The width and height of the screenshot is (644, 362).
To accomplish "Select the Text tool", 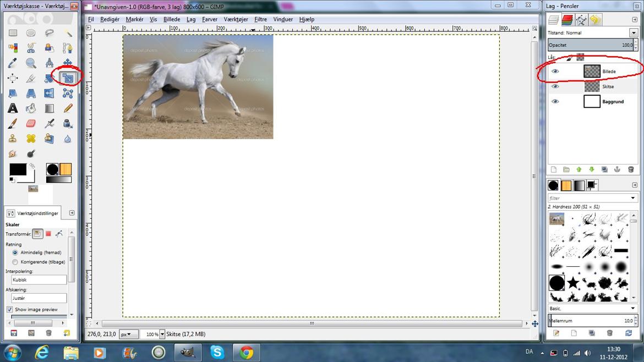I will click(13, 108).
